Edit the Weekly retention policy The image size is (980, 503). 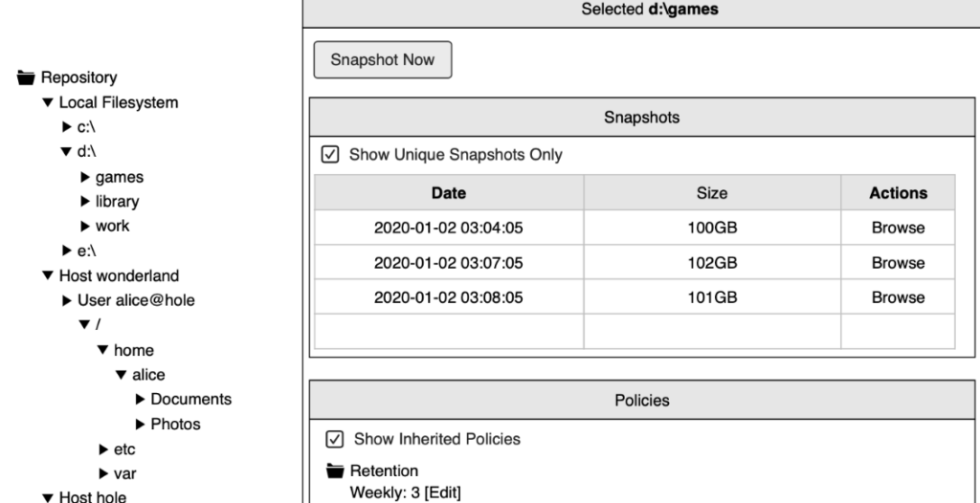[x=442, y=492]
